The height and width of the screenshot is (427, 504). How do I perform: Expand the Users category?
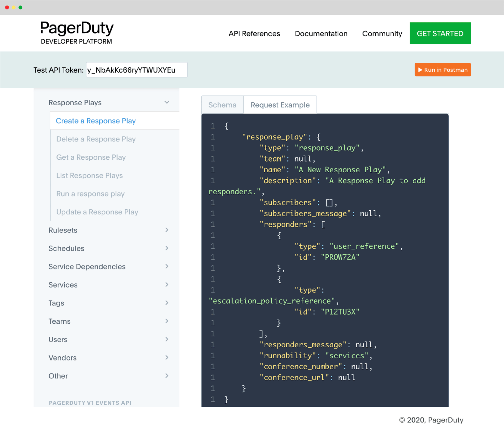tap(58, 340)
